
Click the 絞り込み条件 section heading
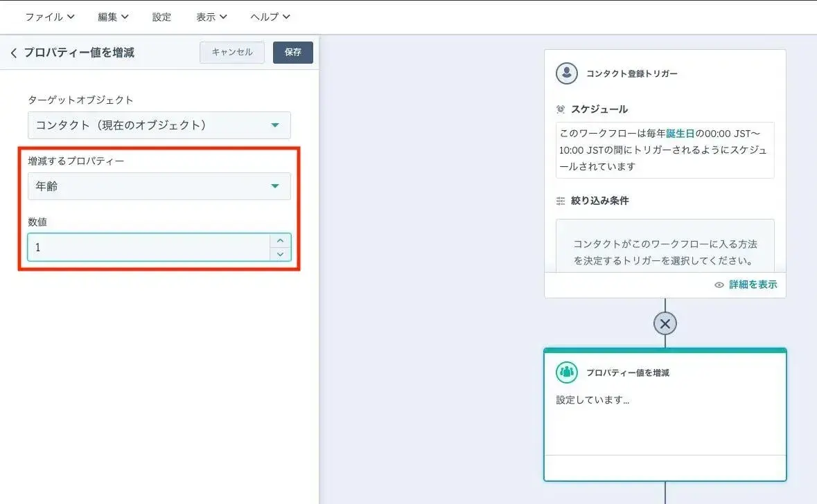pyautogui.click(x=599, y=201)
